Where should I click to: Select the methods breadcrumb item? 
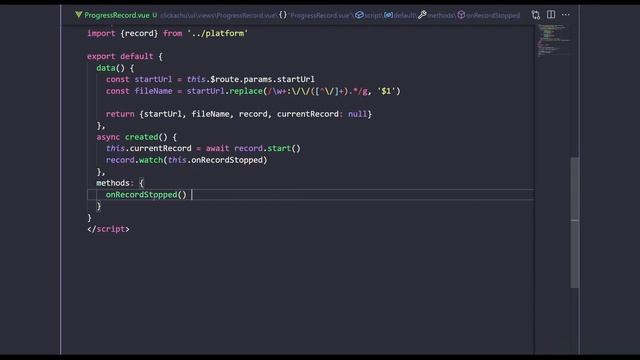coord(436,16)
